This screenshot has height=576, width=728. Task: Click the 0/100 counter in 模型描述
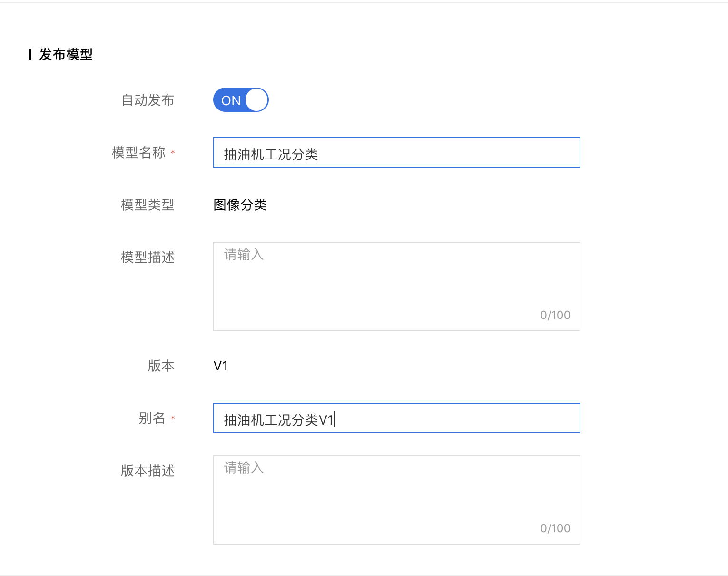[x=555, y=315]
